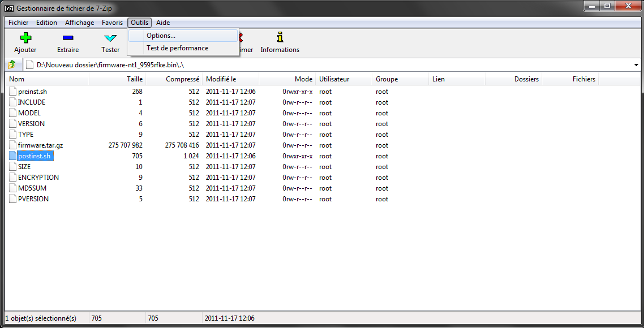Click the root user of MD5SUM row
Viewport: 644px width, 328px height.
tap(325, 188)
